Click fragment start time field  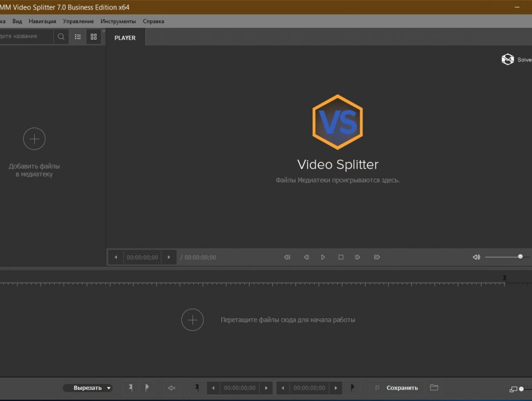tap(240, 388)
